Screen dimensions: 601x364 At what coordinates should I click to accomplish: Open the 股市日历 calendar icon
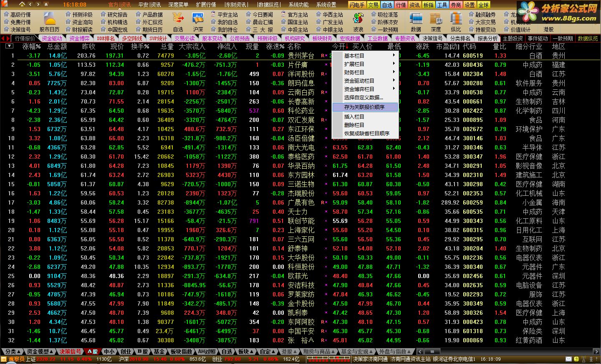pos(50,18)
